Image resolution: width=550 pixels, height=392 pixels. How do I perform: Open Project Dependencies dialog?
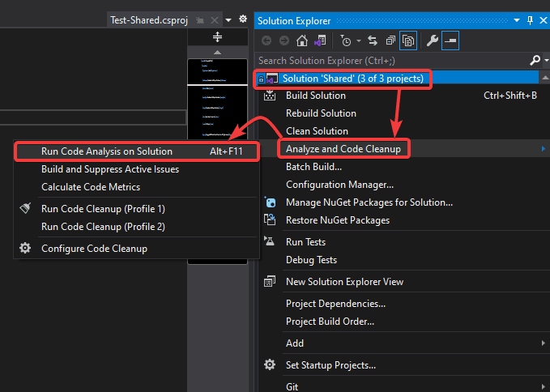click(x=335, y=304)
